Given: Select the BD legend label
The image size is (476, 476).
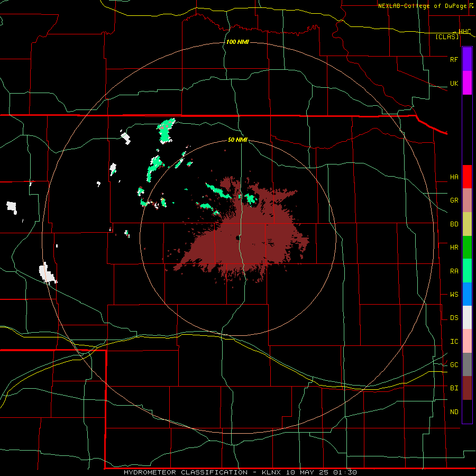Looking at the screenshot, I should pyautogui.click(x=454, y=224).
